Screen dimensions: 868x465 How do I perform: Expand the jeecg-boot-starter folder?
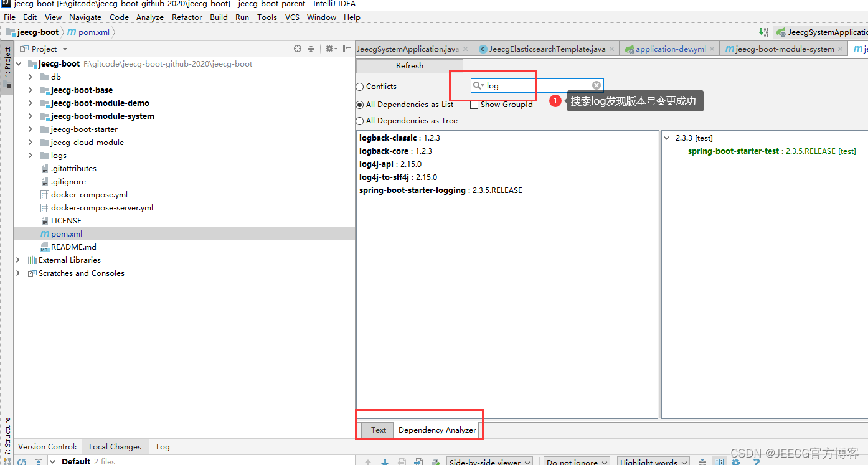click(x=31, y=129)
